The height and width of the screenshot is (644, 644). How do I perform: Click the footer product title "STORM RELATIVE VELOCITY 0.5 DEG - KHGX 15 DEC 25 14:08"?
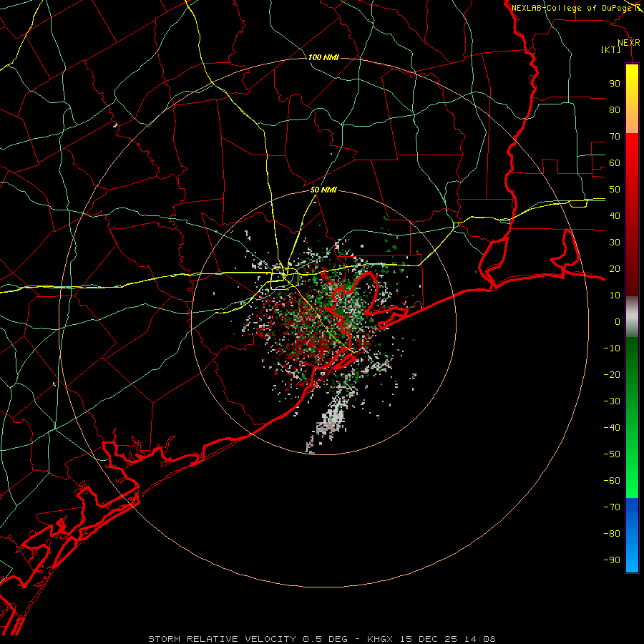click(322, 639)
